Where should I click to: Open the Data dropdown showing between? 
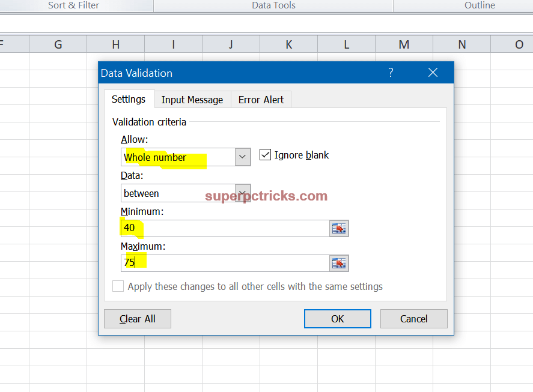coord(242,193)
